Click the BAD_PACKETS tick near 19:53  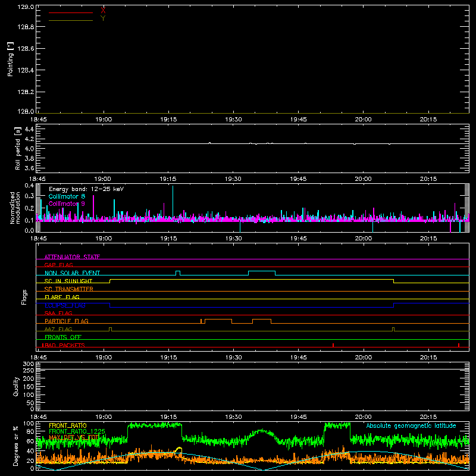click(x=333, y=345)
